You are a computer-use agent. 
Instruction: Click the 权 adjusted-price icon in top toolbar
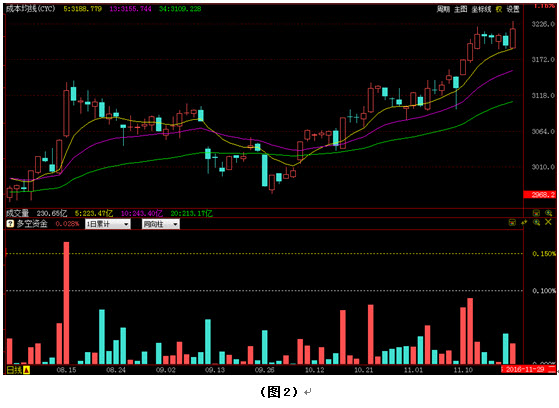click(x=498, y=9)
